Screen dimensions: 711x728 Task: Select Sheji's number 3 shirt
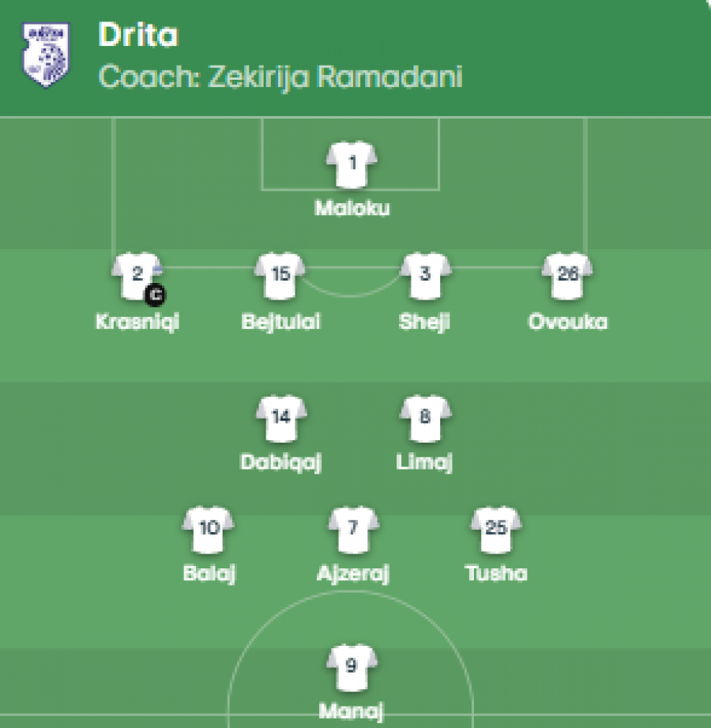coord(425,276)
